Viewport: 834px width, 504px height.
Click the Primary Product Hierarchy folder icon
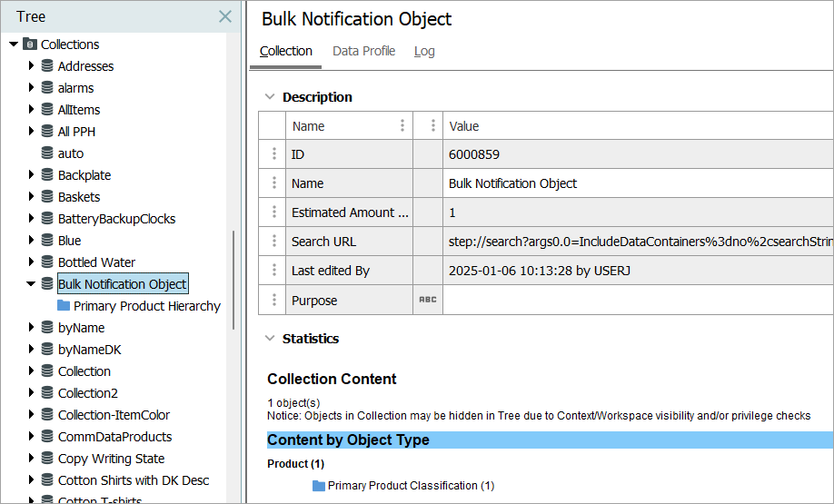point(64,306)
